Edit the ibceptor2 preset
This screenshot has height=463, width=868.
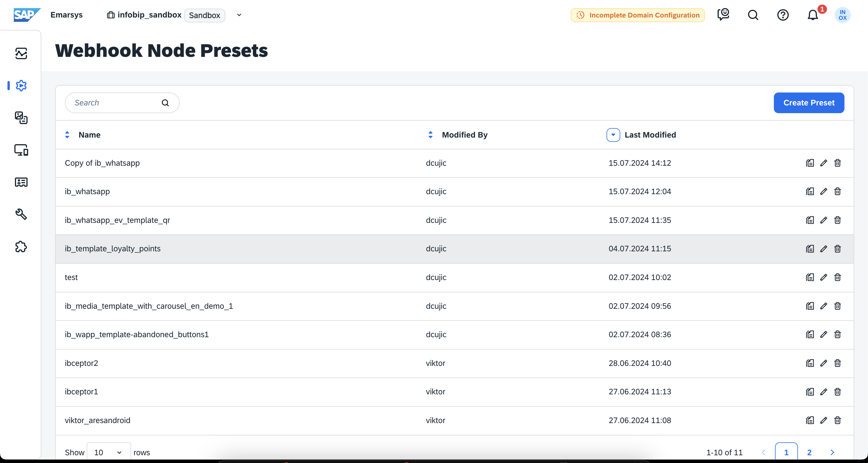824,363
